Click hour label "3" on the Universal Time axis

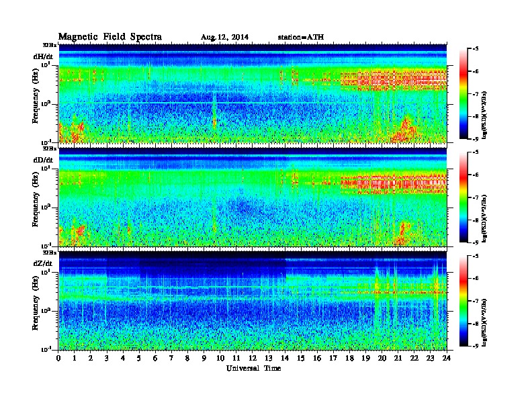(x=107, y=359)
